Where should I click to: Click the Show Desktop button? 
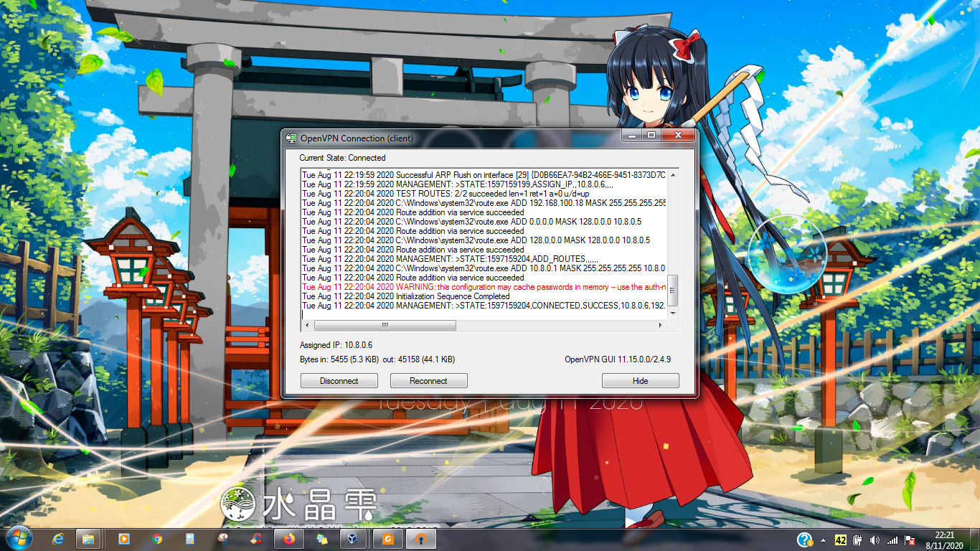[x=974, y=540]
